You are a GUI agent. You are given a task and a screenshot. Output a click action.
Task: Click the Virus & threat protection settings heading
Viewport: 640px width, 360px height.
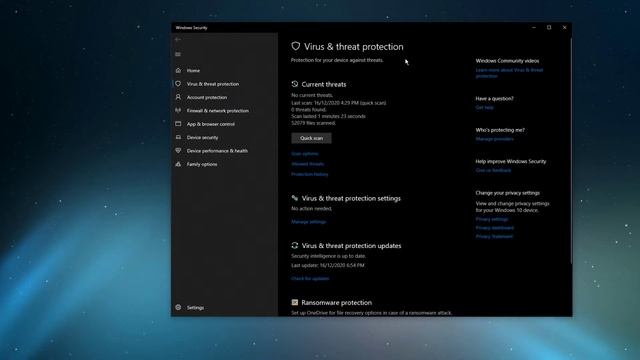[x=351, y=198]
